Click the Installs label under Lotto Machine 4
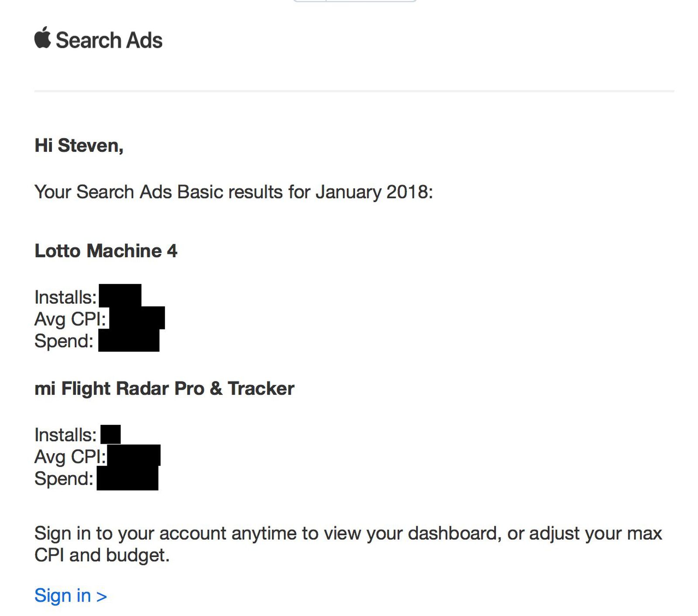Image resolution: width=698 pixels, height=616 pixels. click(65, 297)
